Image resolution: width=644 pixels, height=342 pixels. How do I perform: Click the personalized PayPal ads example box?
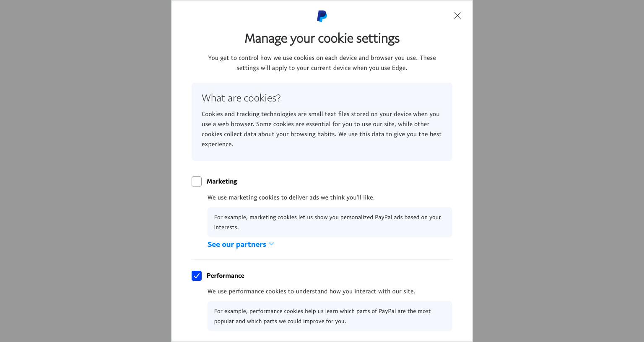point(330,222)
